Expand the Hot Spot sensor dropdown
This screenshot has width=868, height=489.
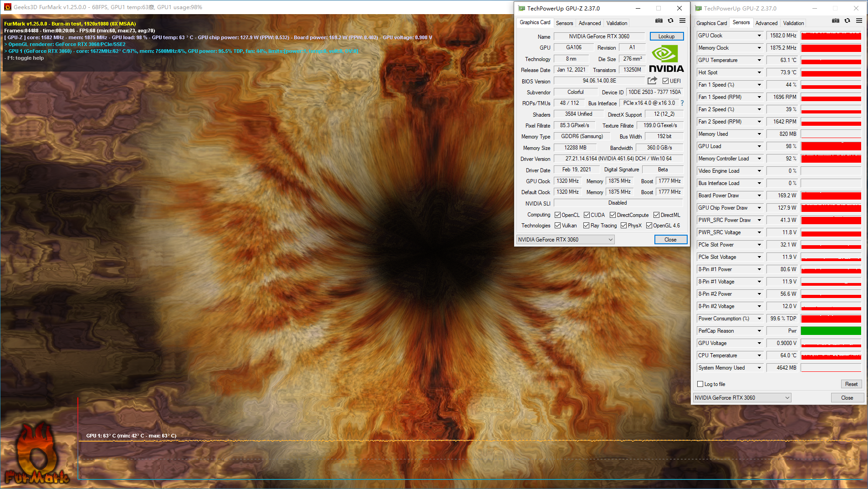coord(759,72)
